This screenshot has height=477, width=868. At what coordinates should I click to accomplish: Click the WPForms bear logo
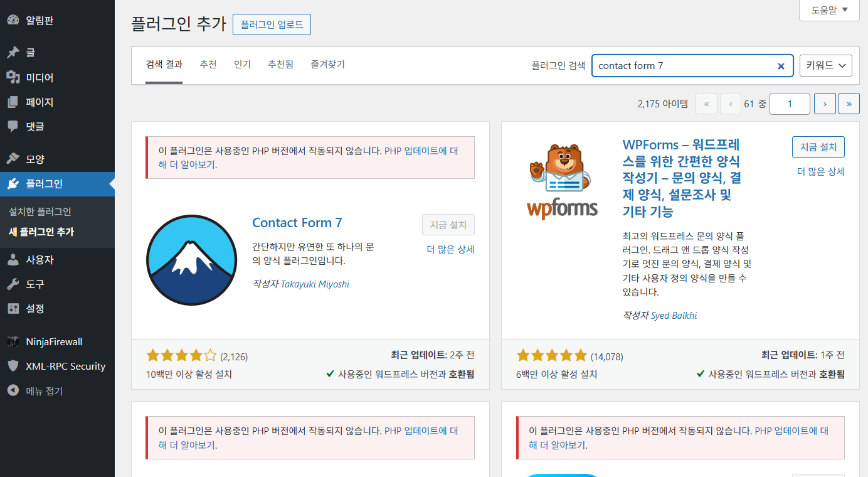tap(562, 181)
